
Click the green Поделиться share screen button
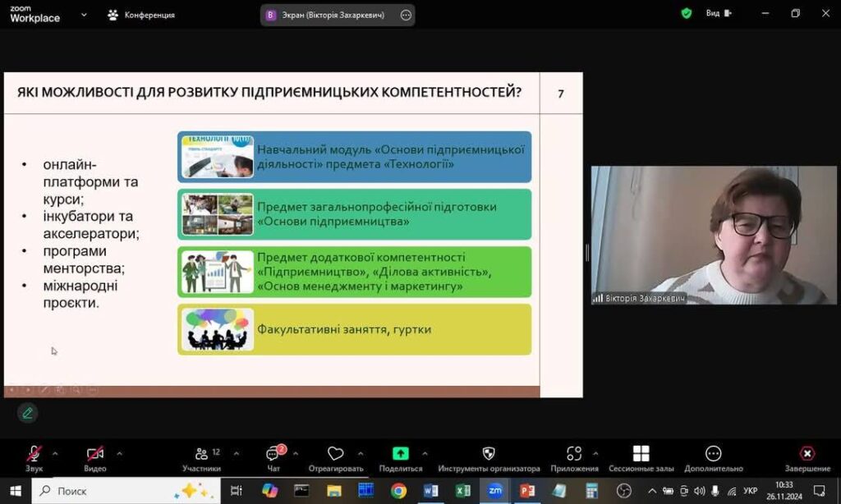point(400,454)
